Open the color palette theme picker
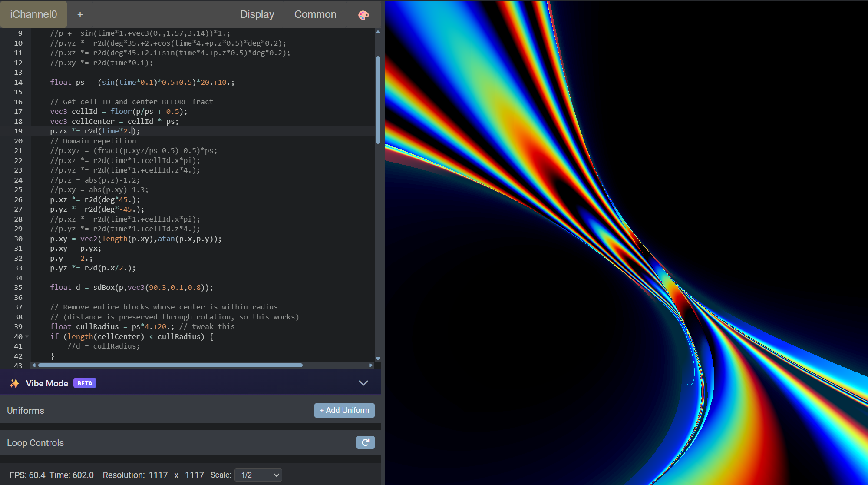Screen dimensions: 868x485 tap(364, 14)
